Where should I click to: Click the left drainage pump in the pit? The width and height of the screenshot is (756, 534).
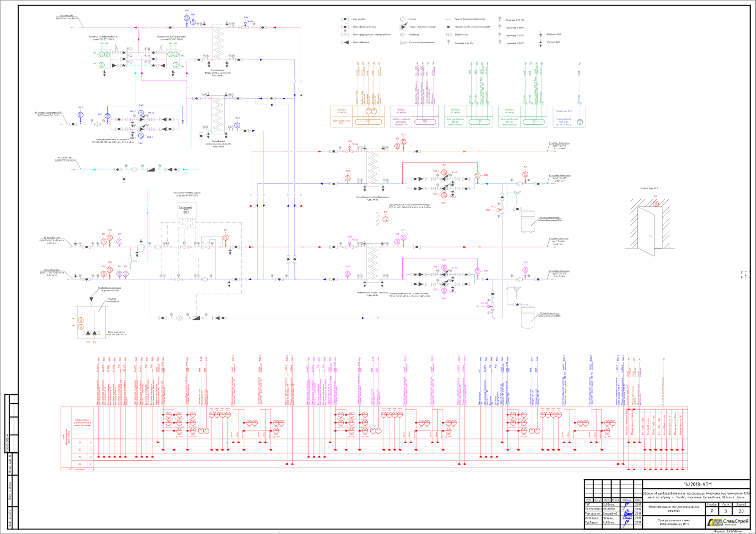tap(88, 333)
